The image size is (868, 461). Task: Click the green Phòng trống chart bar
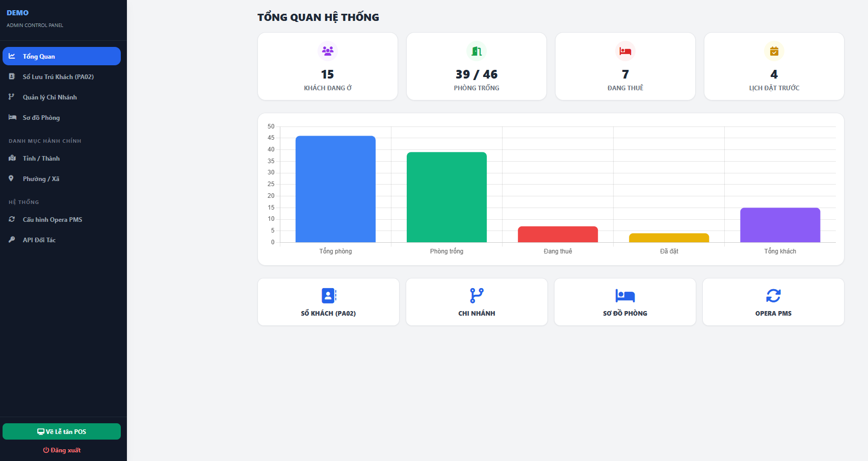coord(446,197)
